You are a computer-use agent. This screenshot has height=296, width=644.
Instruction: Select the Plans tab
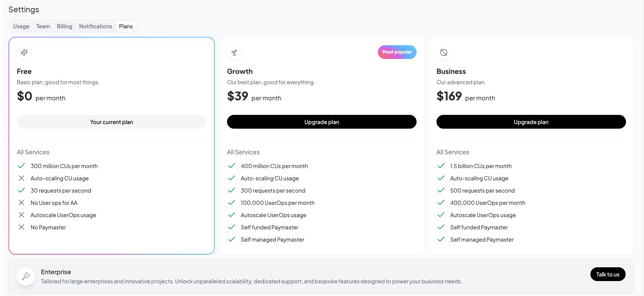point(126,26)
